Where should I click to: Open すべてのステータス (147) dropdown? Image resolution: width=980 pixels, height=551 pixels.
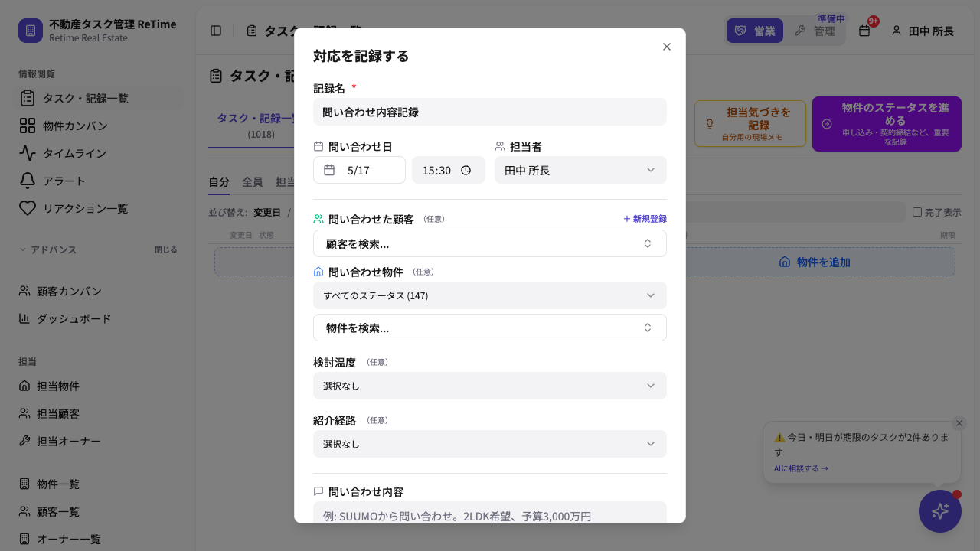[490, 295]
